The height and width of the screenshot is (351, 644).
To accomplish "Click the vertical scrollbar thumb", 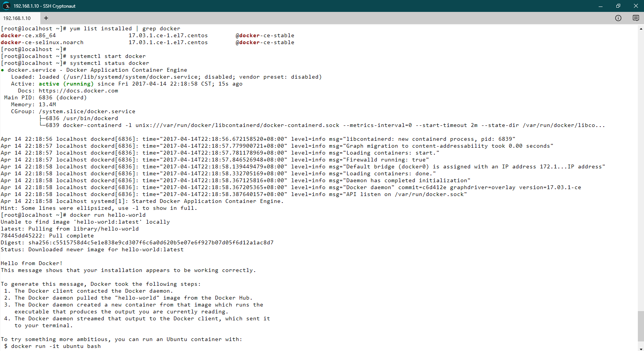I will [641, 326].
